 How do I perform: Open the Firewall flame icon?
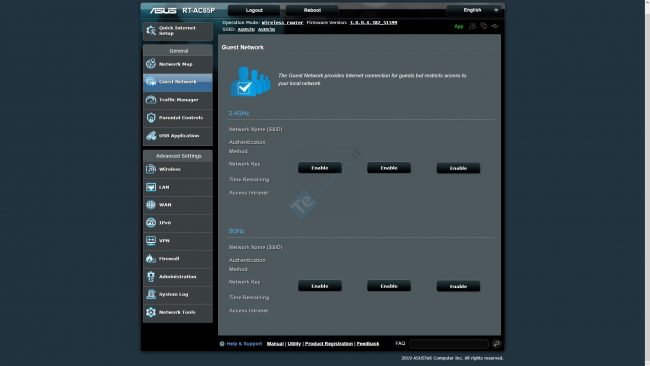click(150, 258)
